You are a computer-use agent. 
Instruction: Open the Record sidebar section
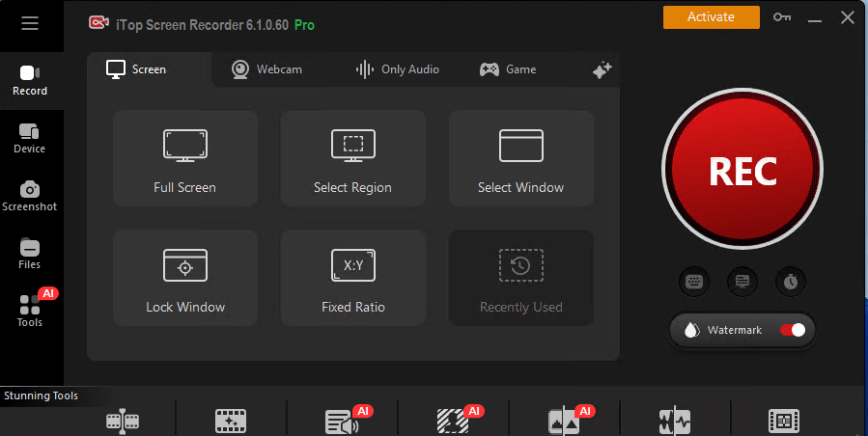tap(30, 81)
